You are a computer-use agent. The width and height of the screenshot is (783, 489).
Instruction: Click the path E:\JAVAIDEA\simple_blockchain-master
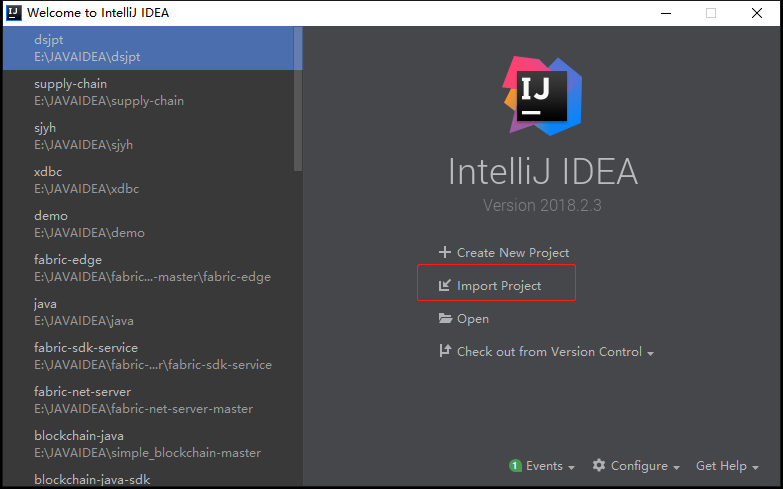(x=147, y=453)
